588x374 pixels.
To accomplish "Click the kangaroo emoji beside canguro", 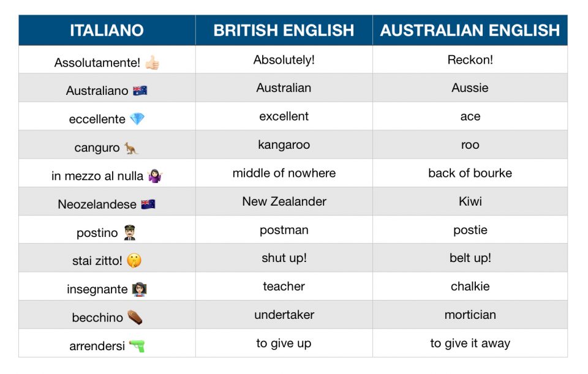I will [x=131, y=148].
